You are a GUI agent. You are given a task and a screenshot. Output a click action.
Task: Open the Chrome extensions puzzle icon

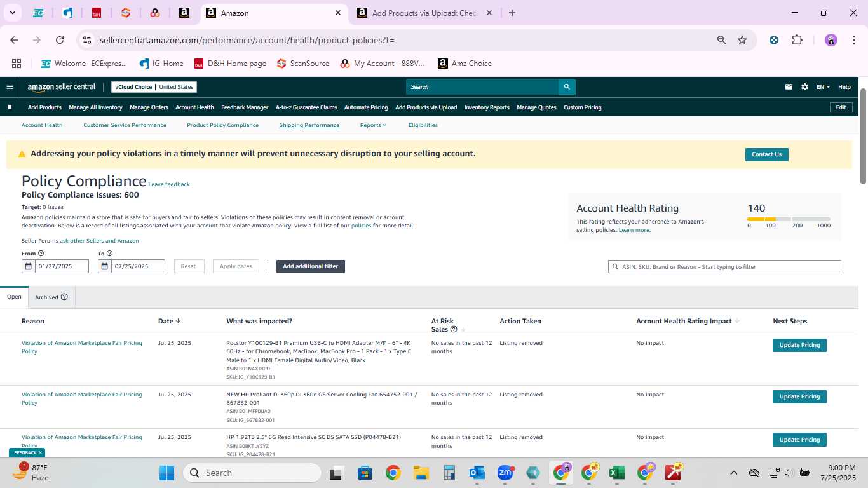pos(797,40)
